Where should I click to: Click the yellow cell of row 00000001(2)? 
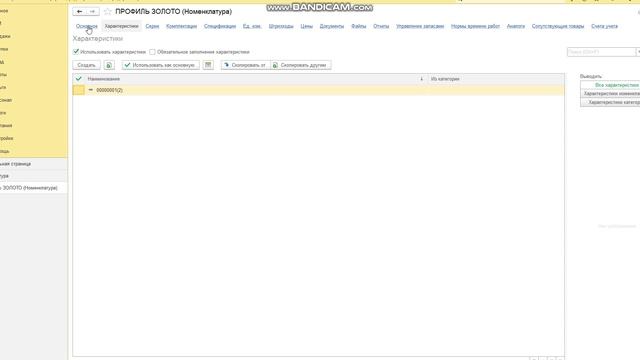click(x=79, y=90)
